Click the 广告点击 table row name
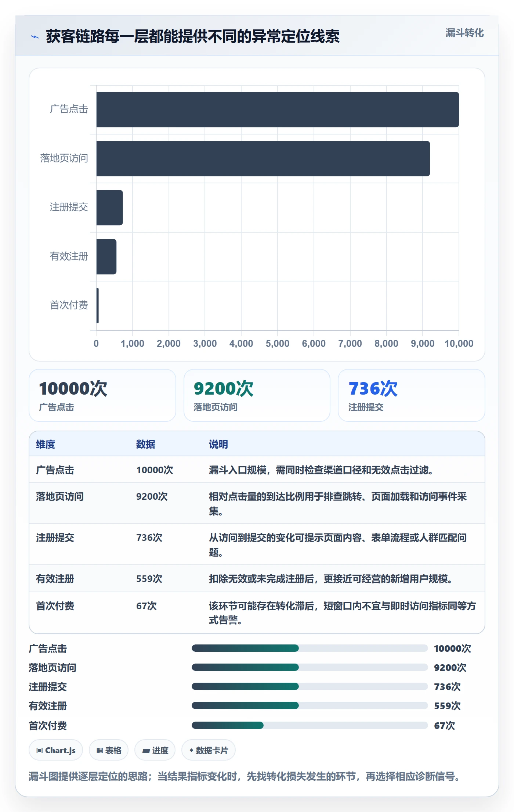 [55, 470]
